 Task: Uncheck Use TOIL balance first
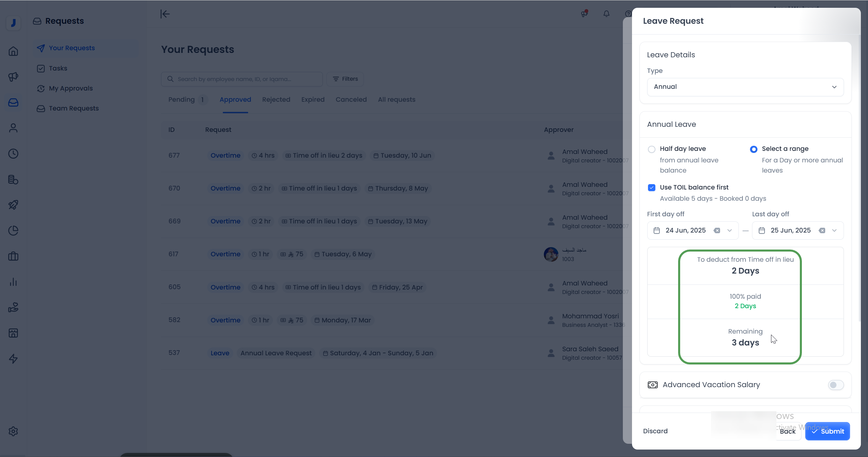[x=652, y=187]
